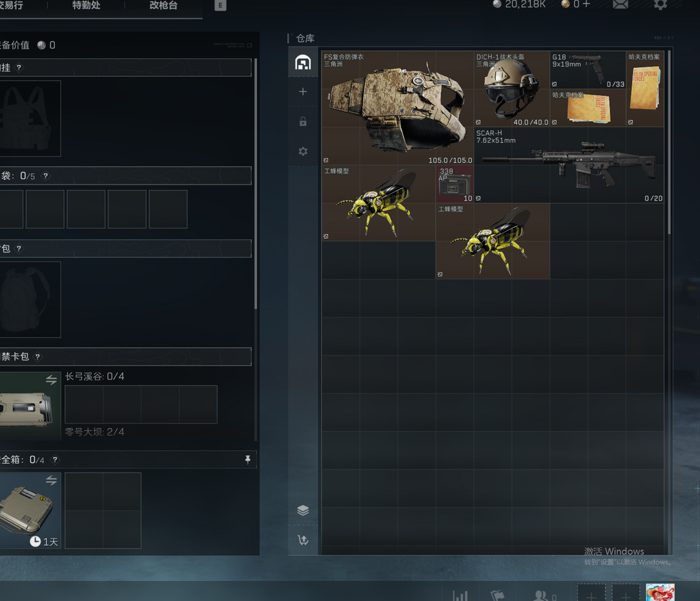Select the G18 9x19mm pistol
700x601 pixels.
(587, 69)
